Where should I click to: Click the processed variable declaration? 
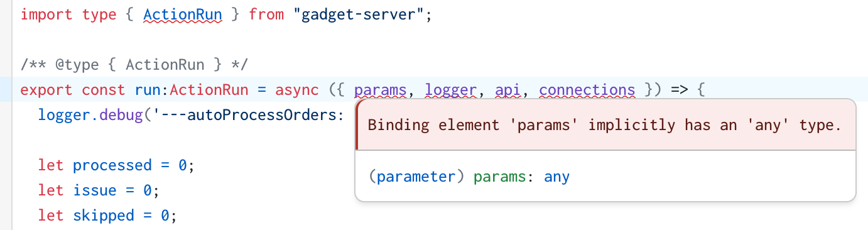click(x=112, y=165)
